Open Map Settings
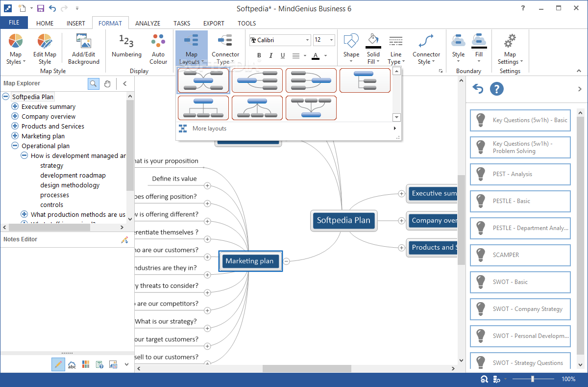The height and width of the screenshot is (387, 588). click(510, 49)
